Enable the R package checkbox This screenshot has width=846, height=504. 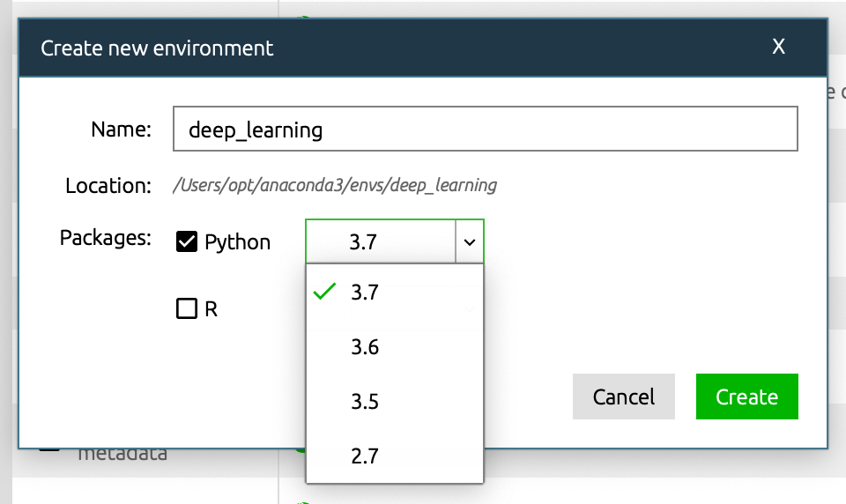[x=187, y=309]
